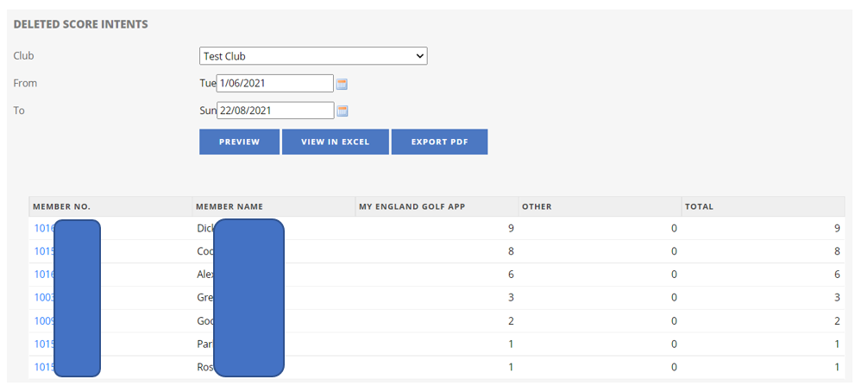Open member number link in the Goo row
This screenshot has width=868, height=392.
[44, 321]
